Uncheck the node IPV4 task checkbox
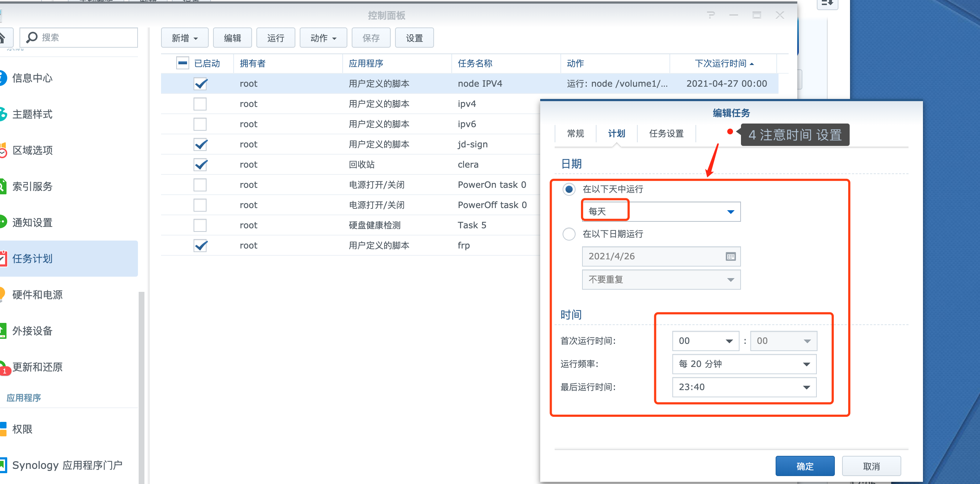The height and width of the screenshot is (484, 980). click(200, 84)
